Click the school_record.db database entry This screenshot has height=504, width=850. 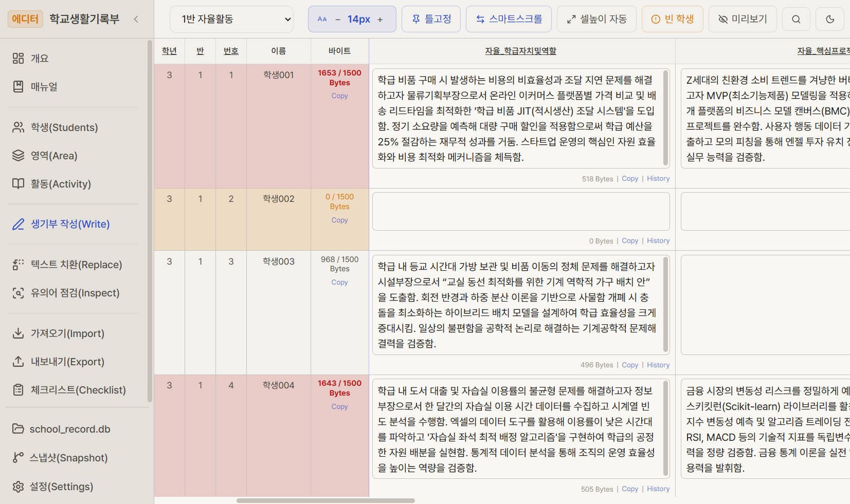click(x=62, y=429)
